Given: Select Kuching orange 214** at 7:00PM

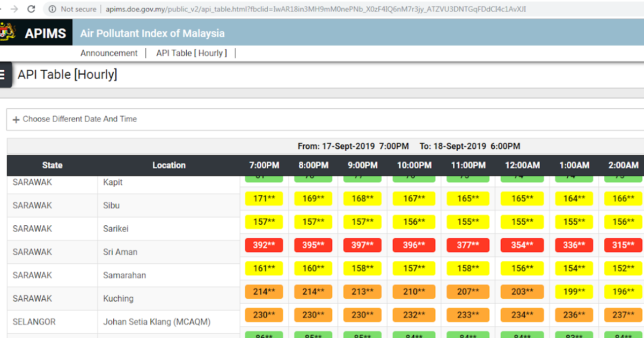Looking at the screenshot, I should click(x=264, y=291).
